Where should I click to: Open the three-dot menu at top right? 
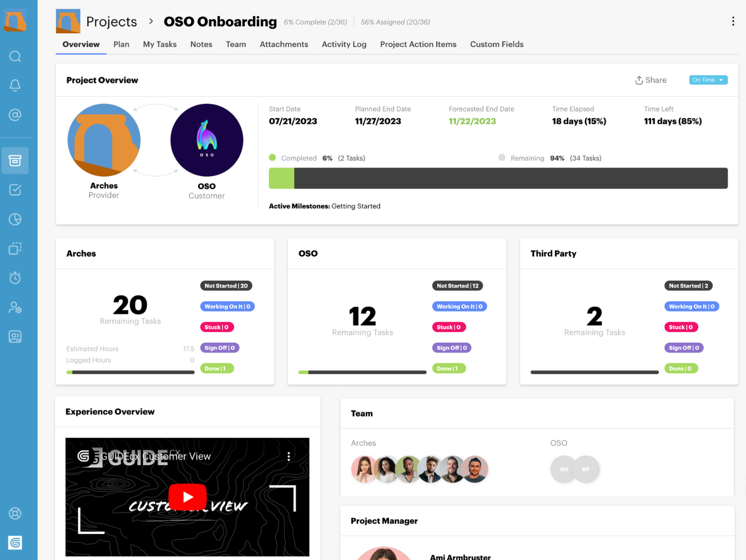coord(733,20)
